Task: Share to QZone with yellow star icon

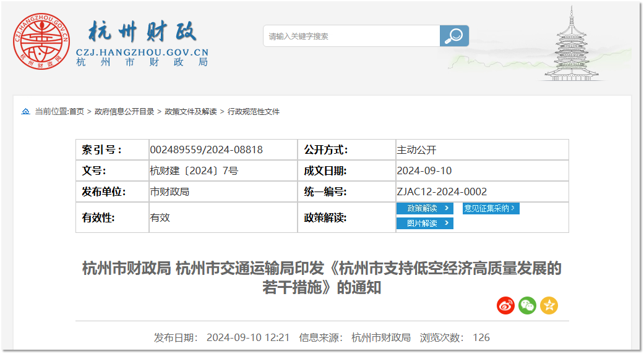Action: pyautogui.click(x=549, y=305)
